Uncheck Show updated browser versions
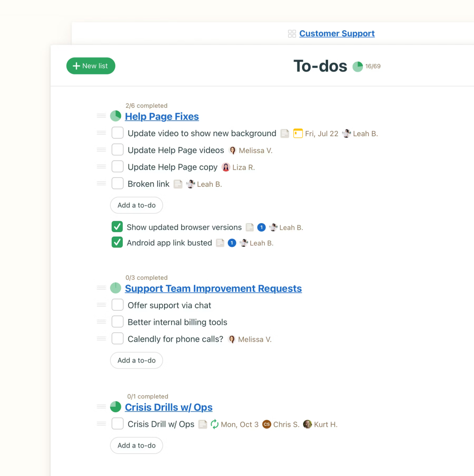The width and height of the screenshot is (474, 476). [x=117, y=227]
